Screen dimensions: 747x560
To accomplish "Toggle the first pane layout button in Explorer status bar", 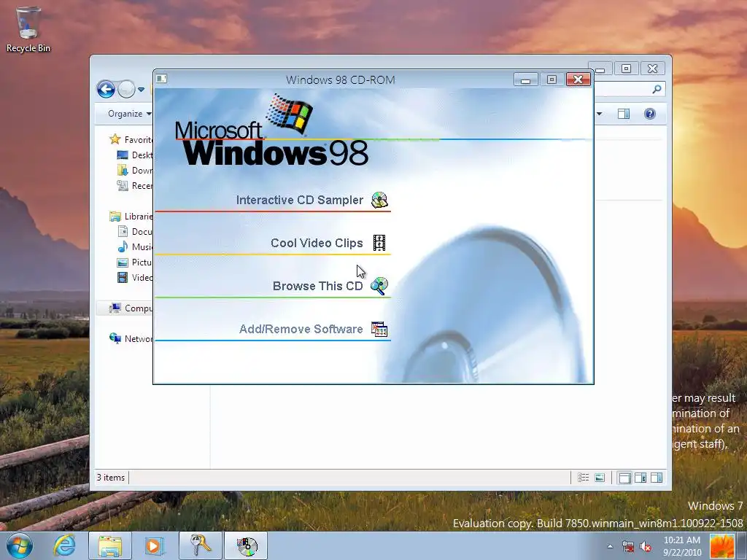I will [624, 478].
